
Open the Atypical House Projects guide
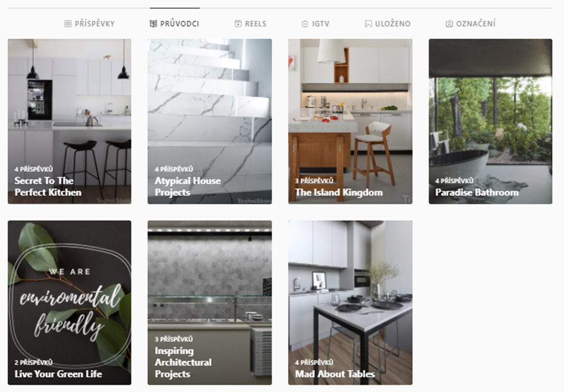click(x=210, y=121)
